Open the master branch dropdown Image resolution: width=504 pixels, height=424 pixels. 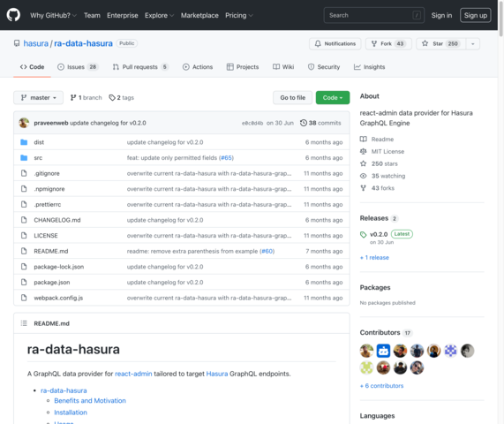(x=38, y=97)
